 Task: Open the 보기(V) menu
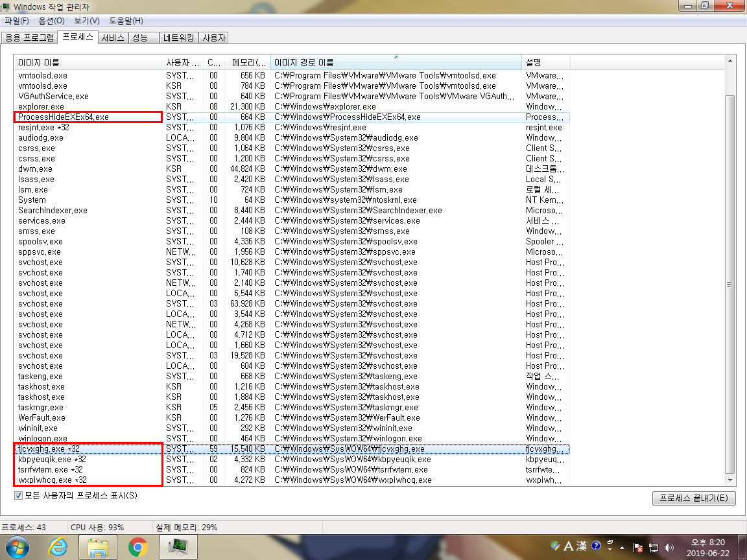coord(87,21)
